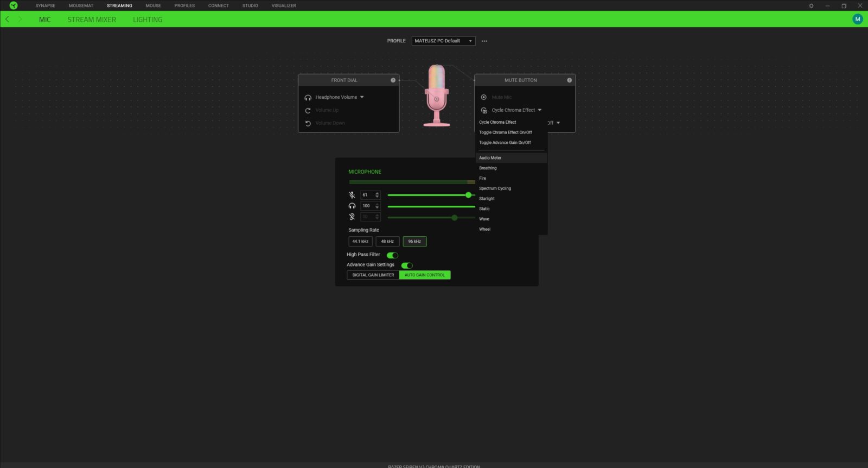This screenshot has height=468, width=868.
Task: Select Digital Gain Limiter mode
Action: coord(373,275)
